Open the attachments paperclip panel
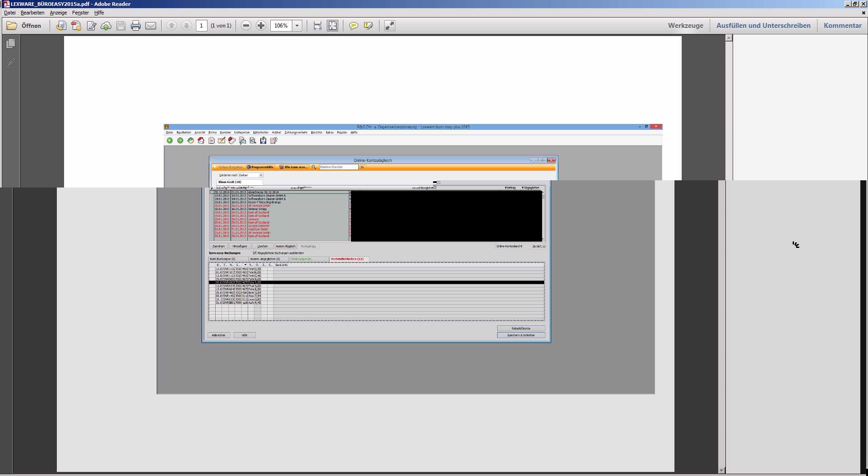Image resolution: width=868 pixels, height=476 pixels. pos(10,63)
